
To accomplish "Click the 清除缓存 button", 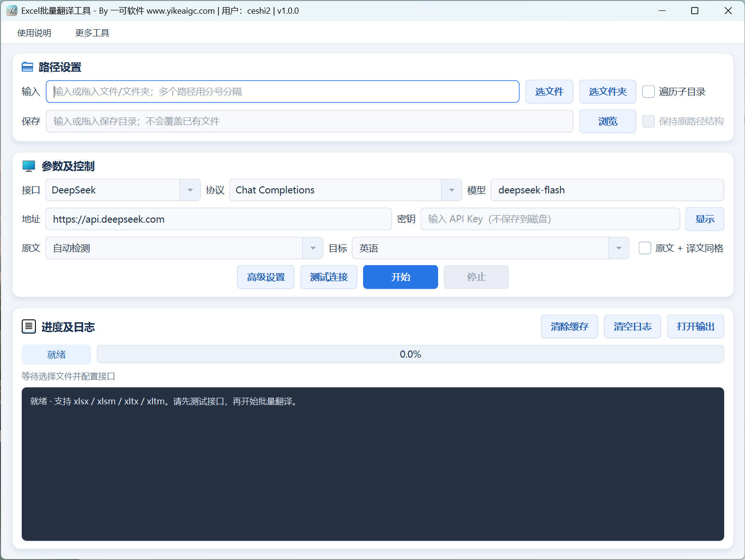I will pos(569,326).
